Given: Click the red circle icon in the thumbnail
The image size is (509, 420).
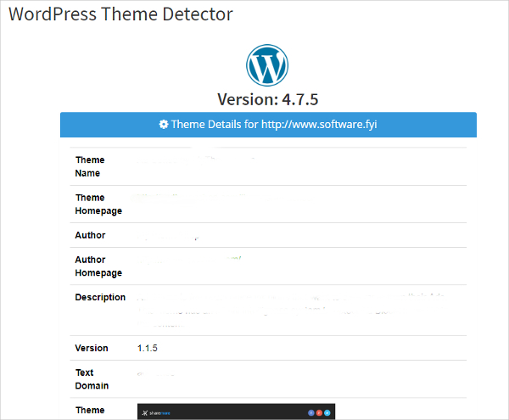Looking at the screenshot, I should 319,413.
